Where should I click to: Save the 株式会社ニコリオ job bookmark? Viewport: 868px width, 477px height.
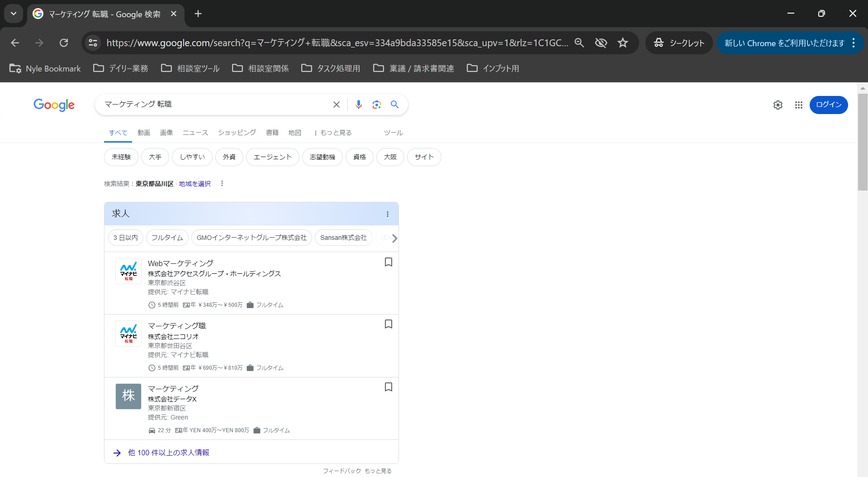(389, 324)
